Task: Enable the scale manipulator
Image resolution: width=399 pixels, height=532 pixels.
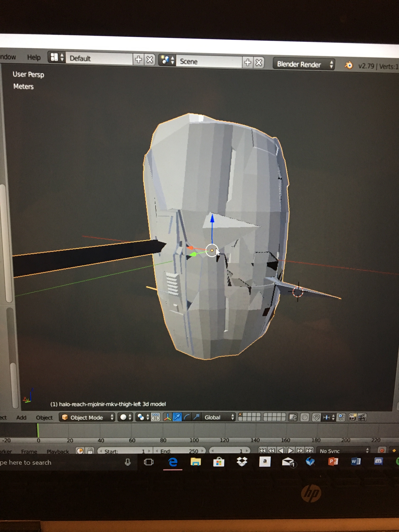Action: [x=196, y=417]
